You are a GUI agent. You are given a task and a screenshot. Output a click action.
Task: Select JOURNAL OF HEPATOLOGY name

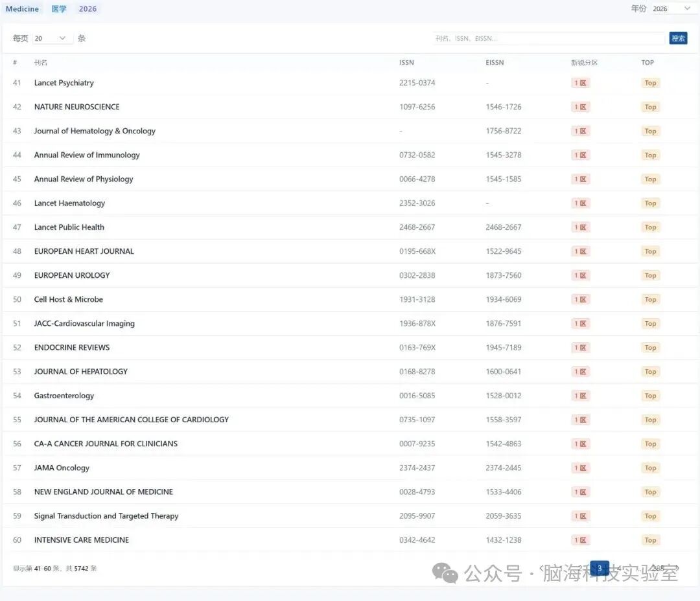click(x=81, y=372)
